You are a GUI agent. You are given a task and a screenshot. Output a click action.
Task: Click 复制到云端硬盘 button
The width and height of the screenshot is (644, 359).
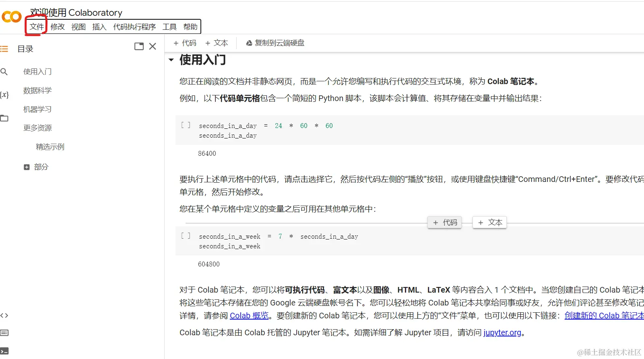tap(275, 43)
